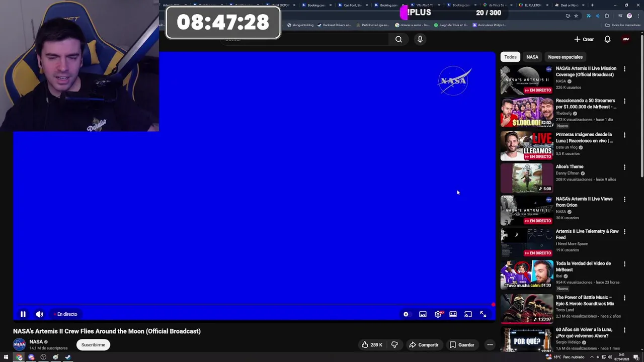Viewport: 644px width, 362px height.
Task: Open 'Artemis II Live Telemetry & Raw Feed' thumbnail
Action: [526, 243]
